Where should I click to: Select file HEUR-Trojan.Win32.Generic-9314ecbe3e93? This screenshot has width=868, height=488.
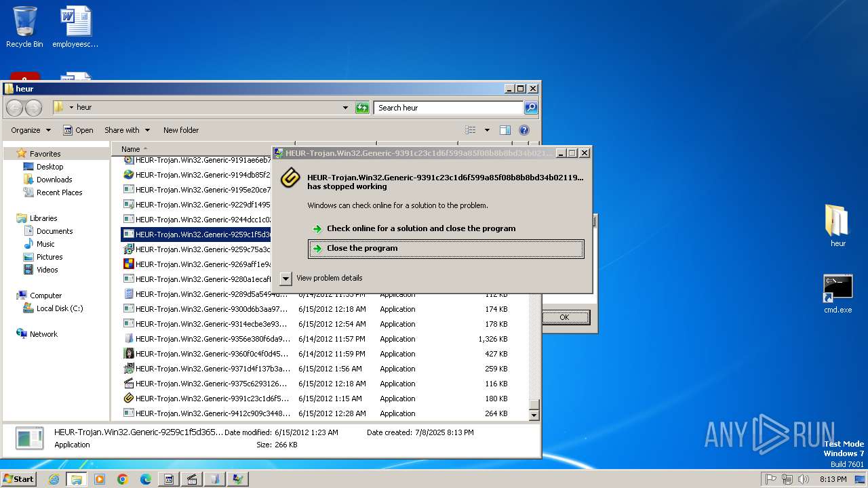(212, 324)
